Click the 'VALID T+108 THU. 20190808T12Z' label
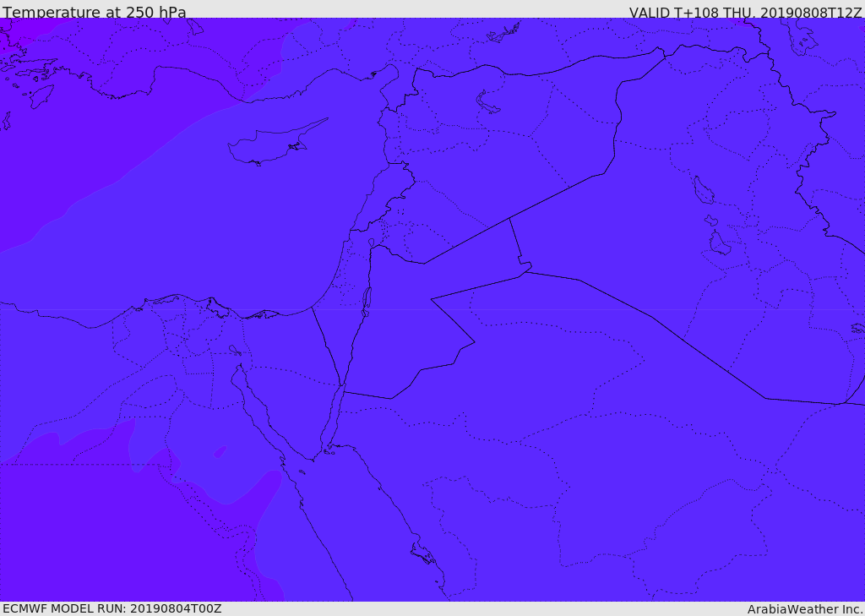This screenshot has width=865, height=616. coord(745,12)
